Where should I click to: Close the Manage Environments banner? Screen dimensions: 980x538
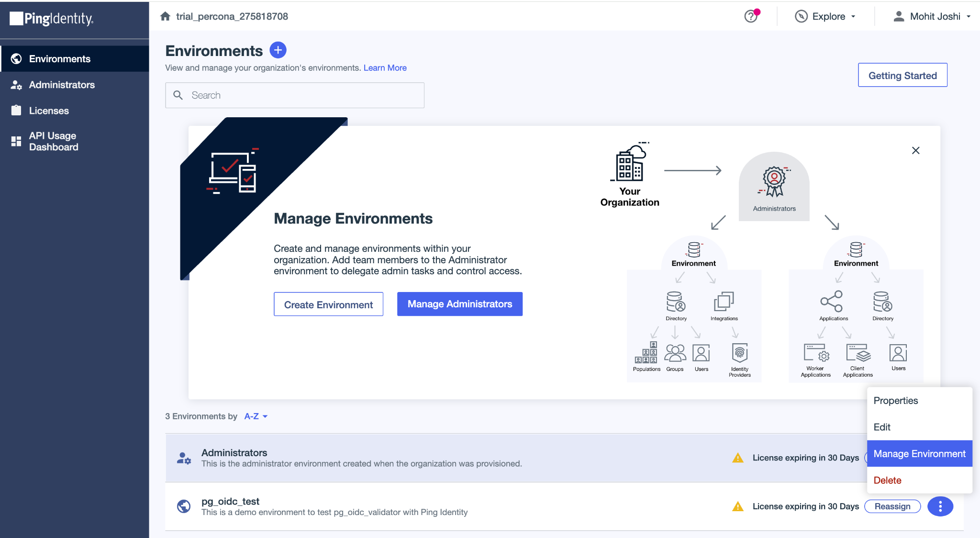(x=915, y=150)
